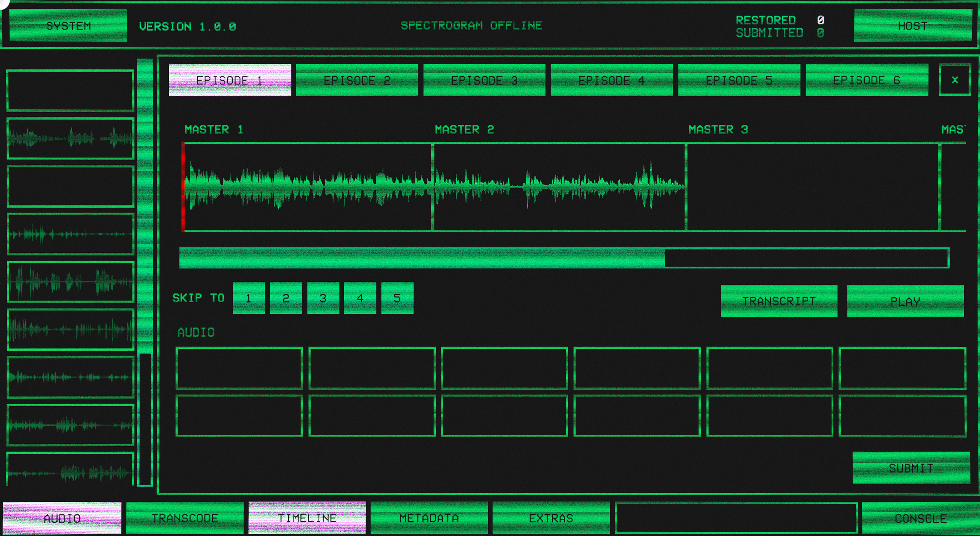Submit the audio arrangement
This screenshot has width=980, height=536.
coord(910,468)
